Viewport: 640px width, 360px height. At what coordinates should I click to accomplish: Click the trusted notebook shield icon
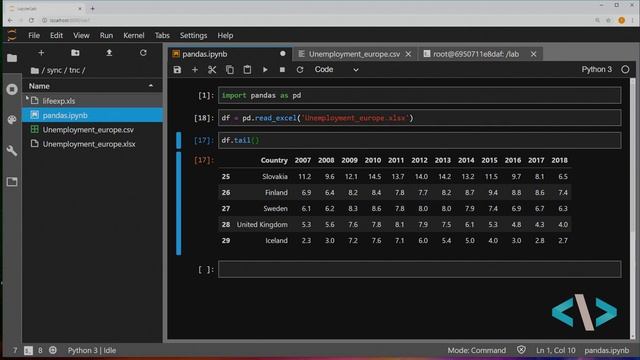click(521, 350)
